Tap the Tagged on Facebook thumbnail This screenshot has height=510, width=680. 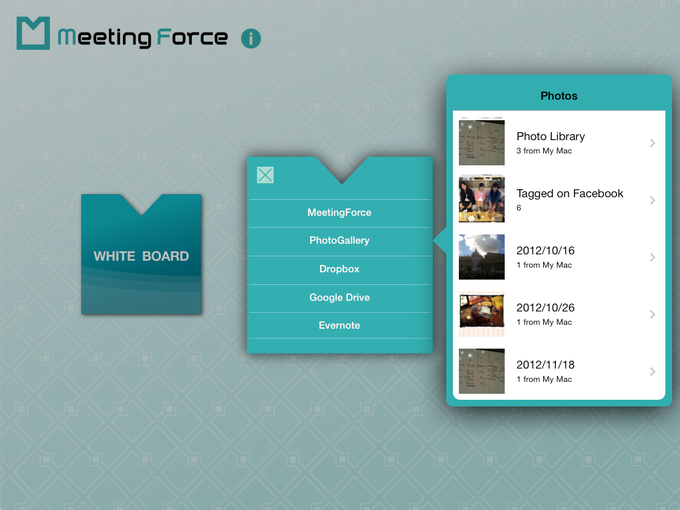click(482, 200)
